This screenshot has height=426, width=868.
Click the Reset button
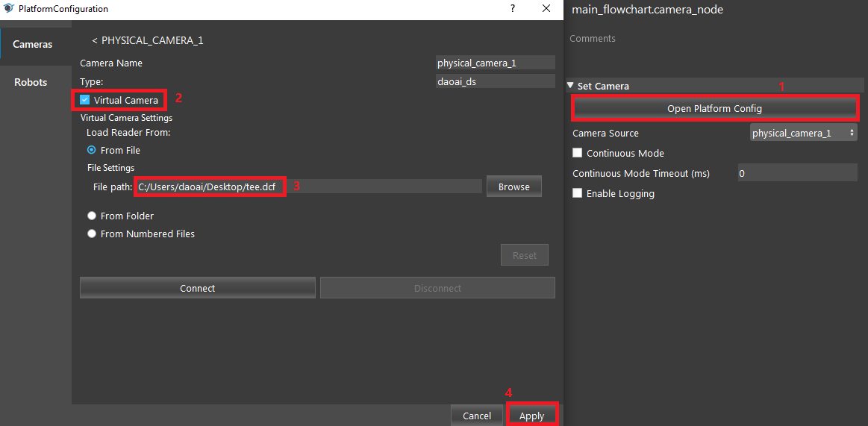coord(524,255)
